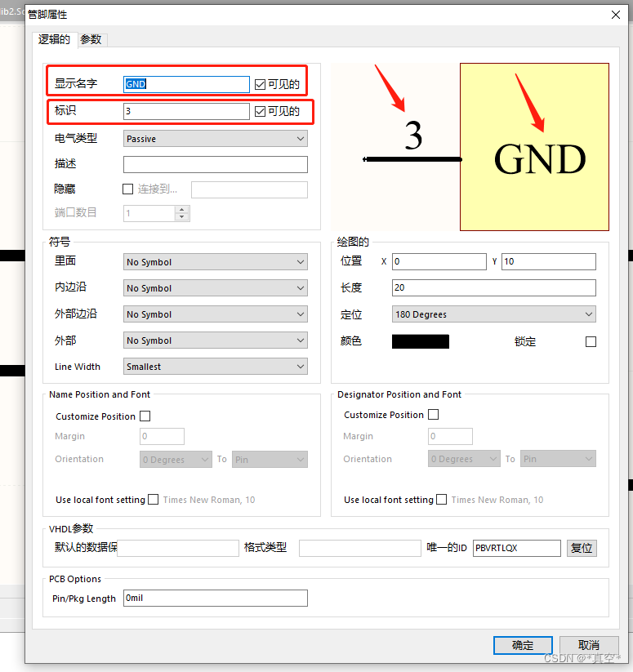Edit the 长度 field with value 20

click(493, 287)
